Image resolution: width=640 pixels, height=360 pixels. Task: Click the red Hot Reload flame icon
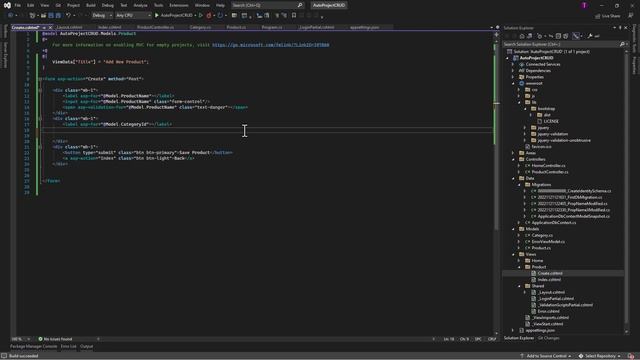209,15
